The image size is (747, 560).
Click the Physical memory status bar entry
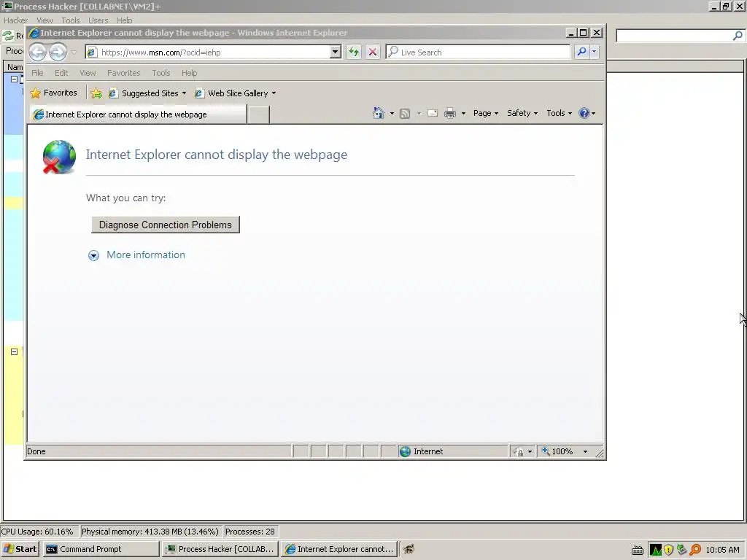(x=150, y=532)
